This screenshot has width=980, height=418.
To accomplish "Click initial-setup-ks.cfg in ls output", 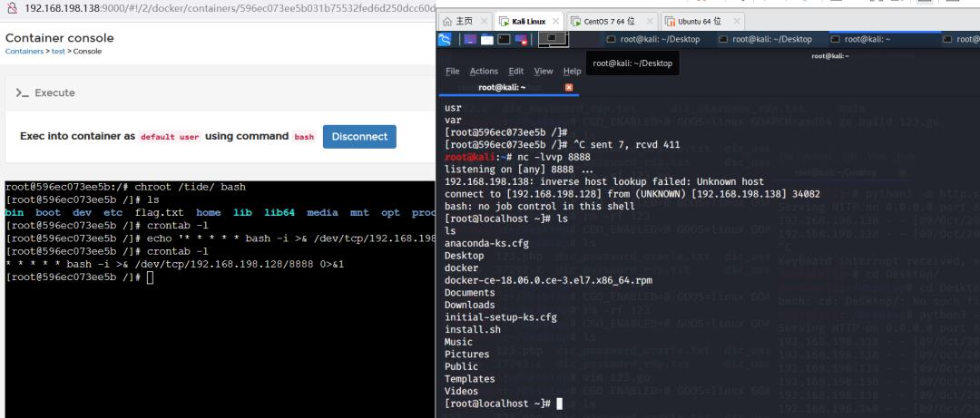I will tap(501, 317).
